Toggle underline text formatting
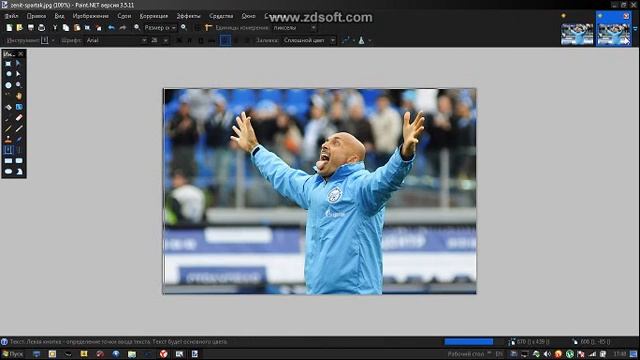Screen dimensions: 640x360 (201, 40)
